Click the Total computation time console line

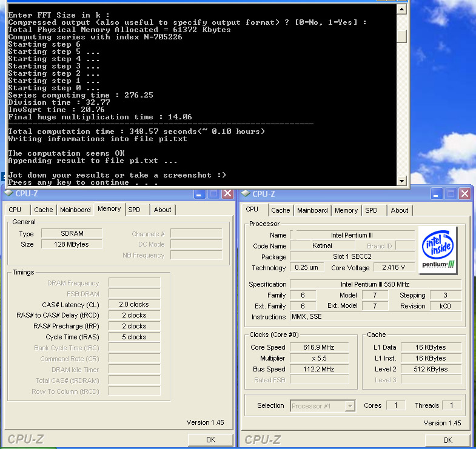[x=136, y=131]
